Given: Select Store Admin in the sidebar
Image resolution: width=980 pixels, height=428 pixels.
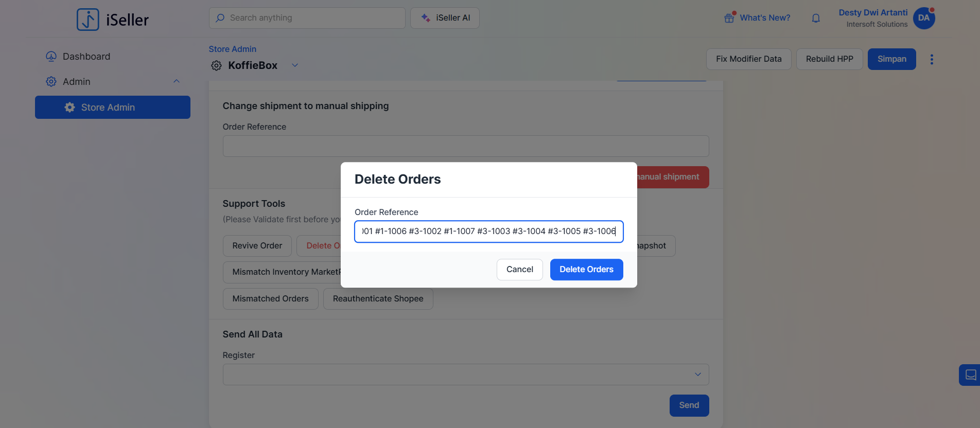Looking at the screenshot, I should click(x=113, y=107).
